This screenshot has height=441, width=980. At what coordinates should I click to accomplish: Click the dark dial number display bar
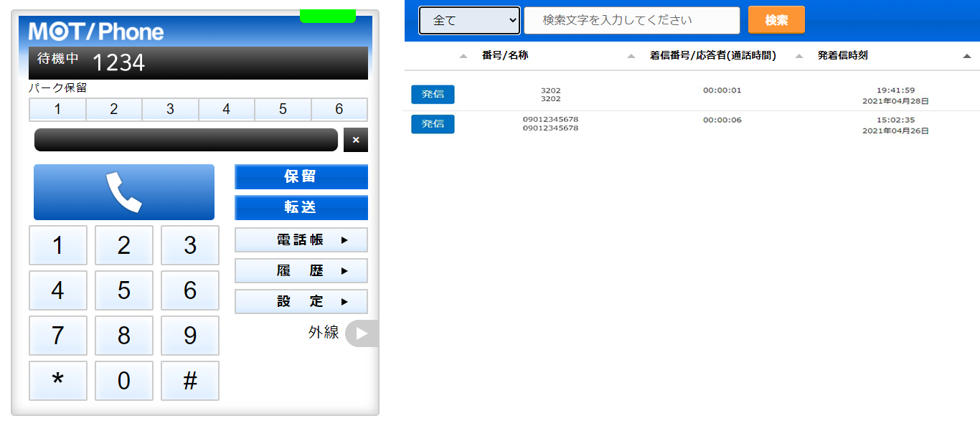click(x=186, y=140)
